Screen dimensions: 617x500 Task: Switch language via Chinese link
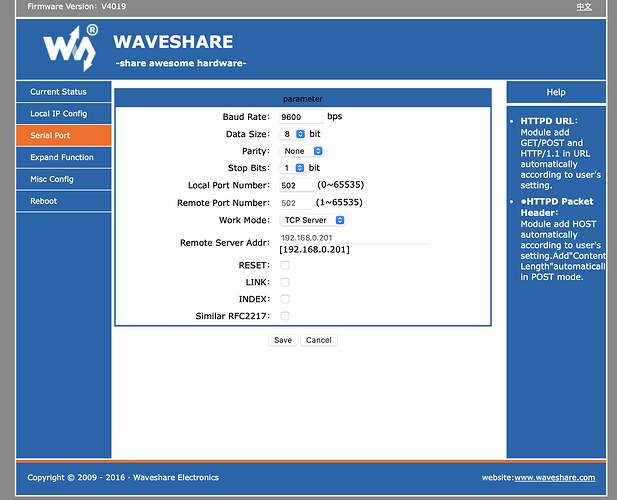click(584, 6)
